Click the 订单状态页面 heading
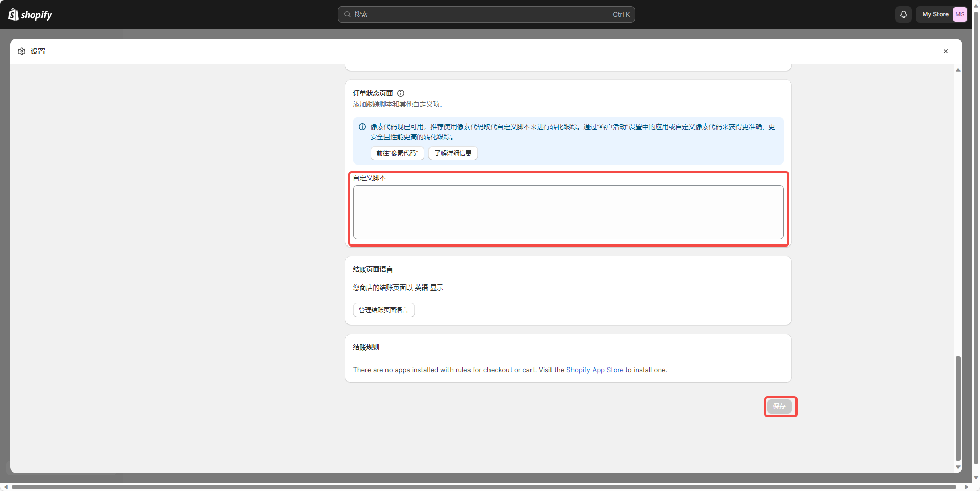This screenshot has width=980, height=491. (373, 93)
